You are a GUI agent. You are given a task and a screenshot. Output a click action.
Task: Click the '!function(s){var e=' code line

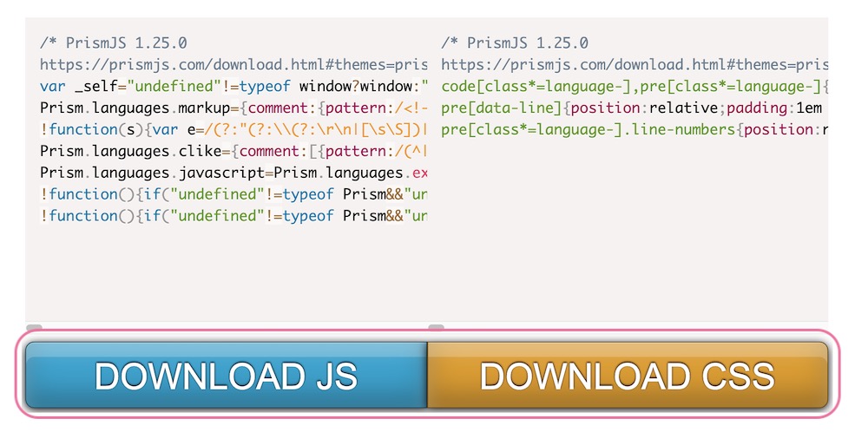[233, 129]
